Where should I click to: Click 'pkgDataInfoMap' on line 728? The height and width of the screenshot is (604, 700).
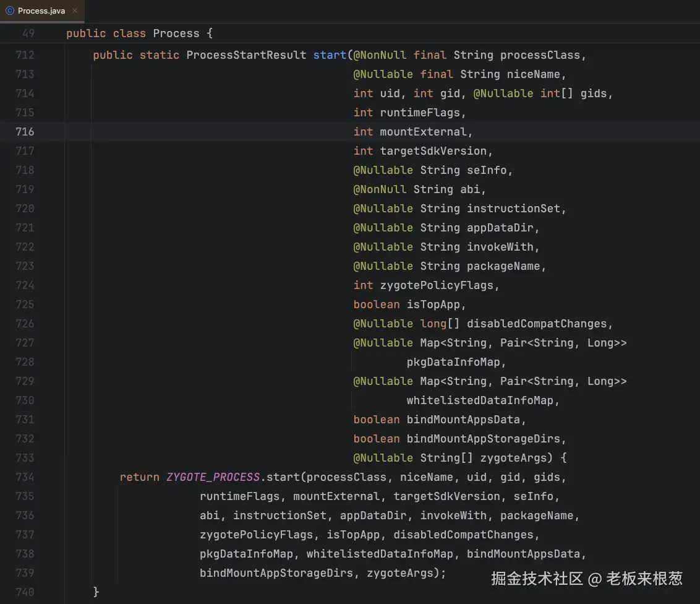point(453,362)
